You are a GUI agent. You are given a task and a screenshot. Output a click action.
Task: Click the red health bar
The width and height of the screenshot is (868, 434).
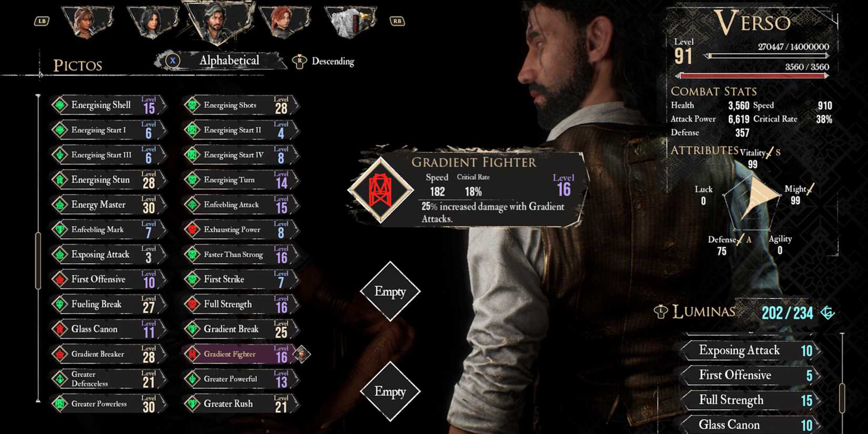coord(752,76)
